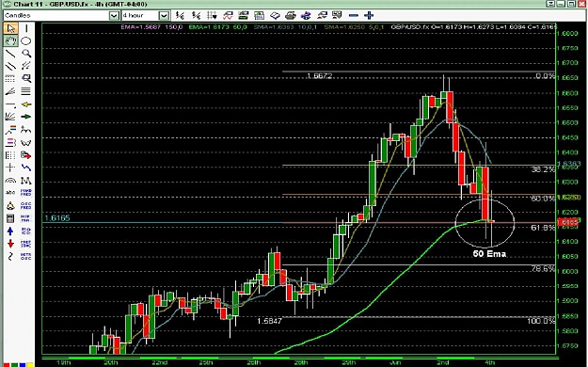Select the arcs drawing tool
Image resolution: width=588 pixels, height=367 pixels.
point(10,181)
